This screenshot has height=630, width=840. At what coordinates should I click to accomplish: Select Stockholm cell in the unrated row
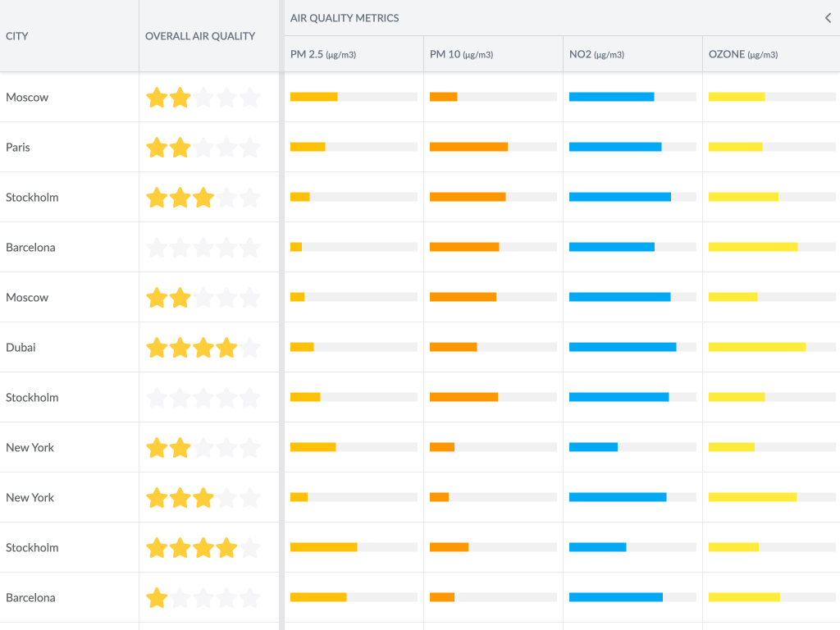pyautogui.click(x=69, y=398)
